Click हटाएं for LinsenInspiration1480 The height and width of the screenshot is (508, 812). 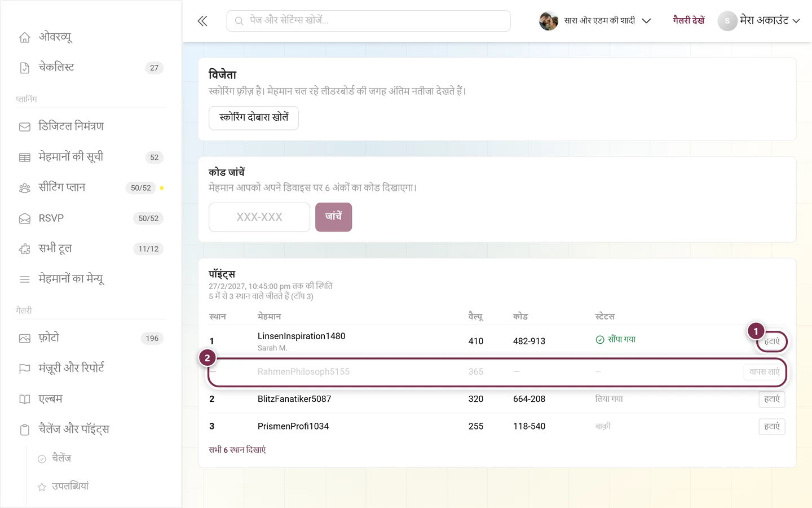[772, 341]
